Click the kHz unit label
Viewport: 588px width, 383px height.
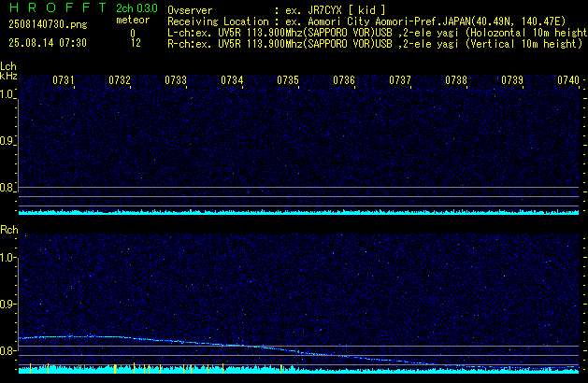8,76
